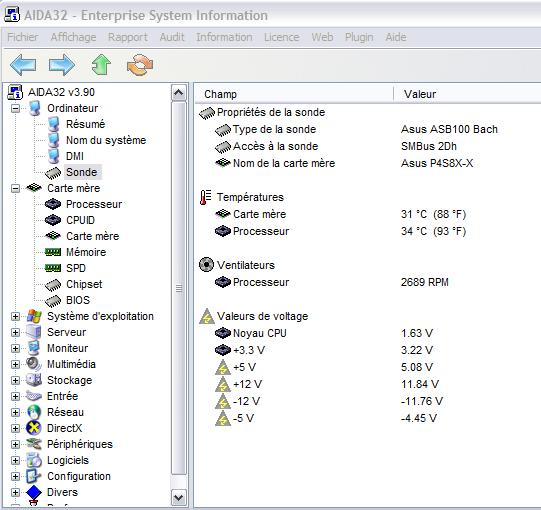
Task: Click the SPD memory module icon
Action: pyautogui.click(x=53, y=268)
